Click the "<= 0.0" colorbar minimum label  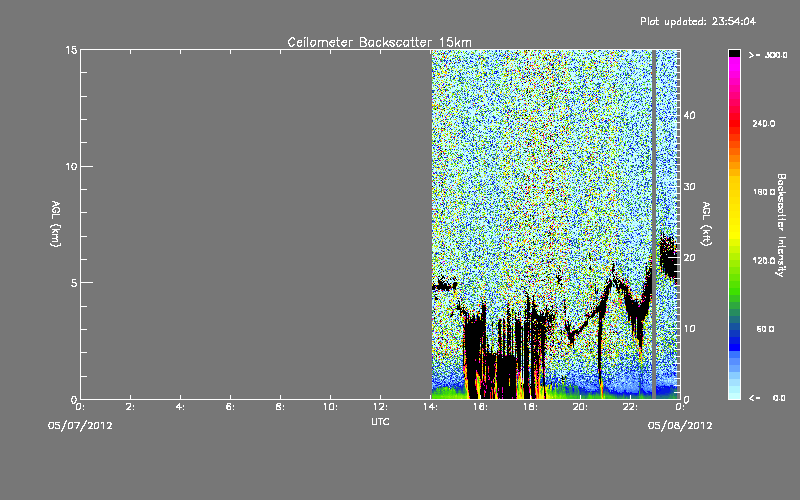click(767, 398)
